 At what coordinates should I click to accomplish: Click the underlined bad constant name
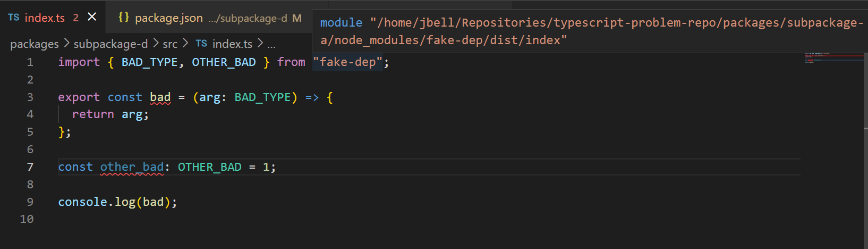(x=160, y=97)
